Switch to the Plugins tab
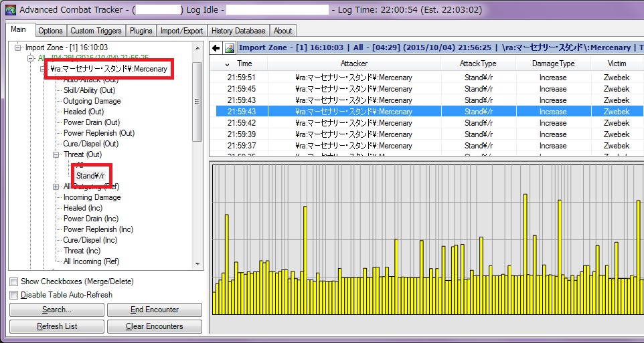The width and height of the screenshot is (644, 343). tap(141, 31)
